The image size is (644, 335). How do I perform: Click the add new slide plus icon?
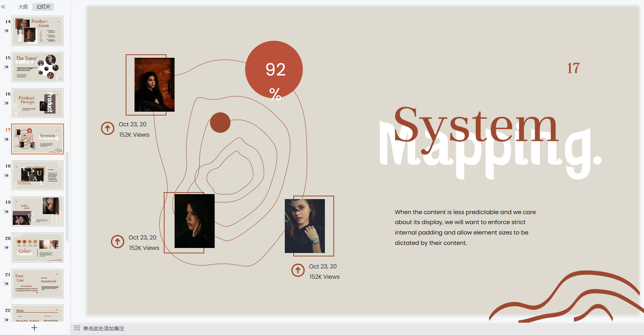34,328
